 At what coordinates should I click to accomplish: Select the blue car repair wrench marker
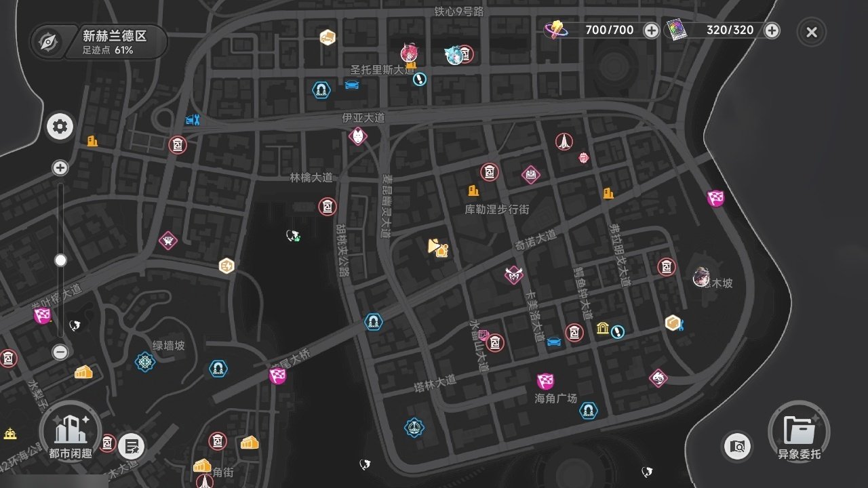coord(193,120)
